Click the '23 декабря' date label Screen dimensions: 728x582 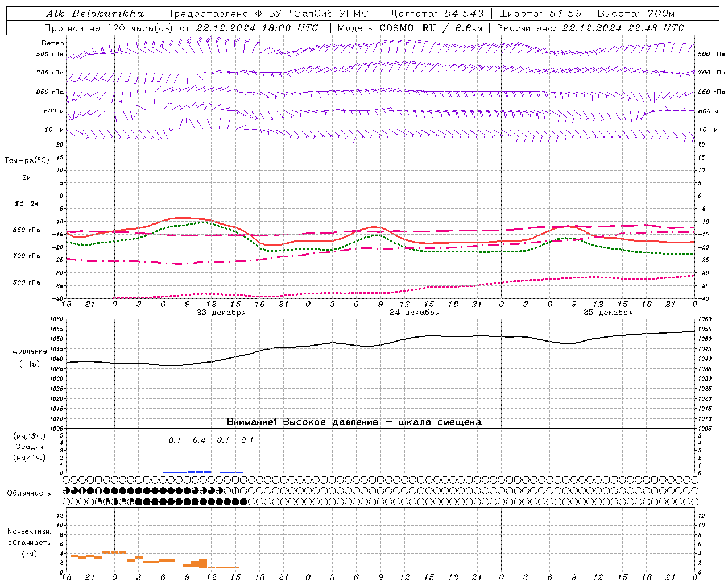click(x=221, y=313)
